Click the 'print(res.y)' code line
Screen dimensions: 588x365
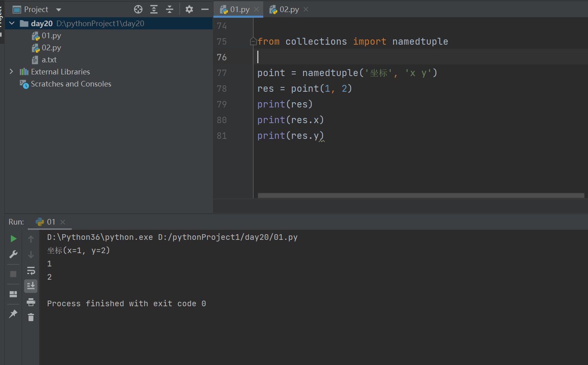(291, 136)
